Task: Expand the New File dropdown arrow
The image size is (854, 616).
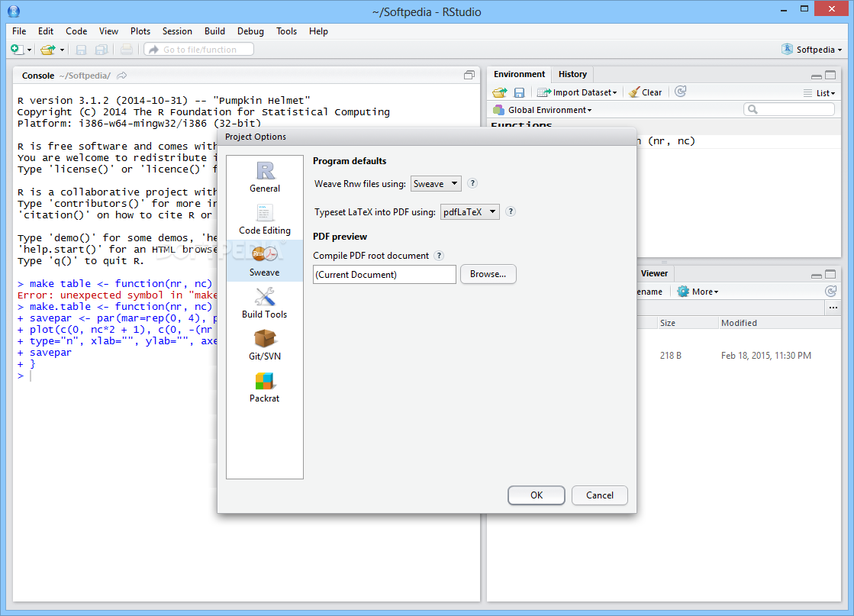Action: (29, 50)
